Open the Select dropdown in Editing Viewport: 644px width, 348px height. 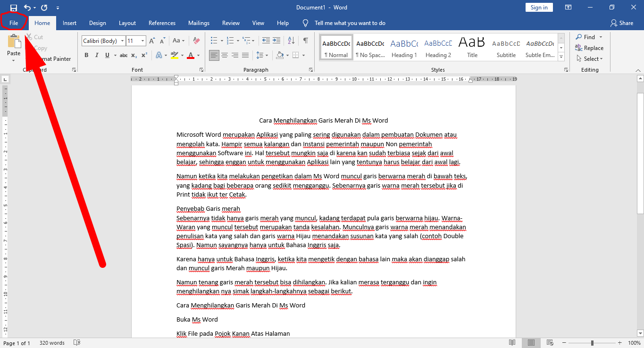[589, 59]
